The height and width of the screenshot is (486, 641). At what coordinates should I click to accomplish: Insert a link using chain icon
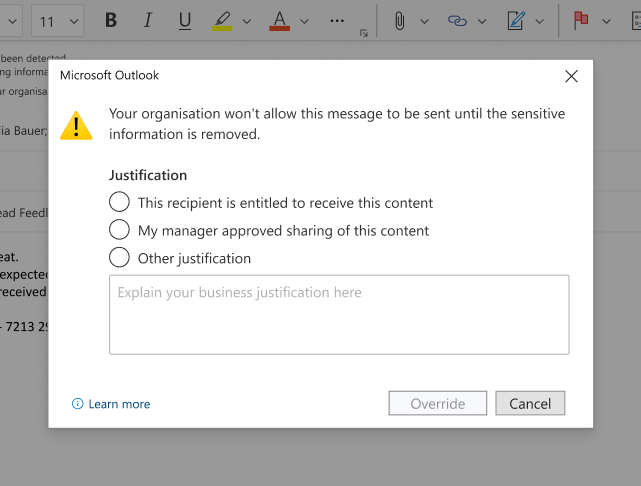tap(458, 21)
